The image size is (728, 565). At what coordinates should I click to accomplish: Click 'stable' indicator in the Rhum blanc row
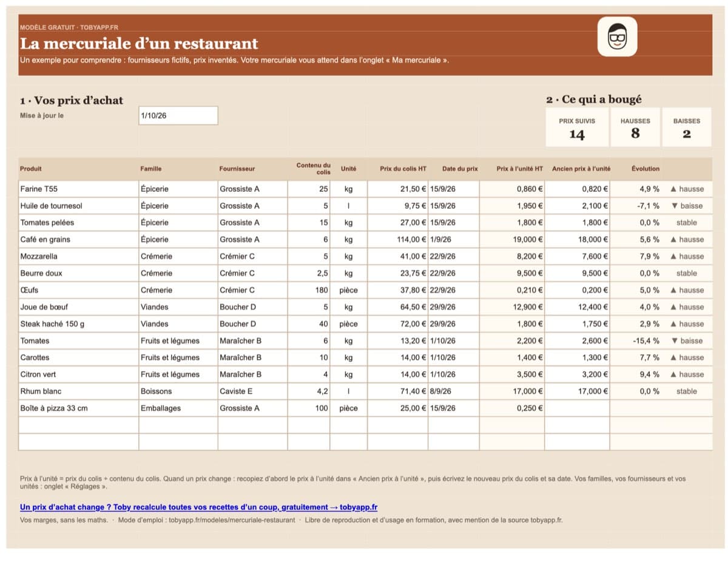(687, 391)
